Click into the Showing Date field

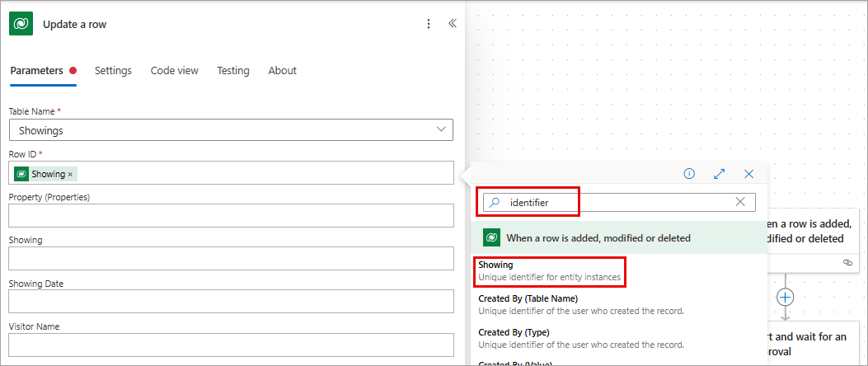[x=231, y=302]
